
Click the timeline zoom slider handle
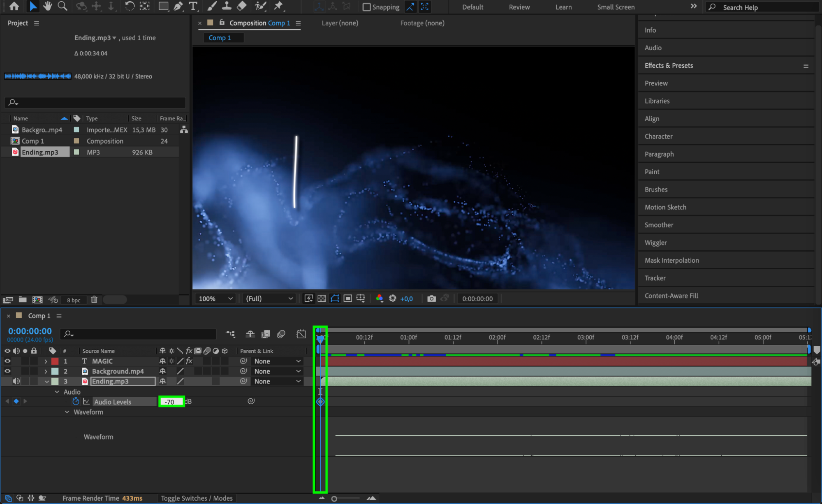tap(334, 499)
